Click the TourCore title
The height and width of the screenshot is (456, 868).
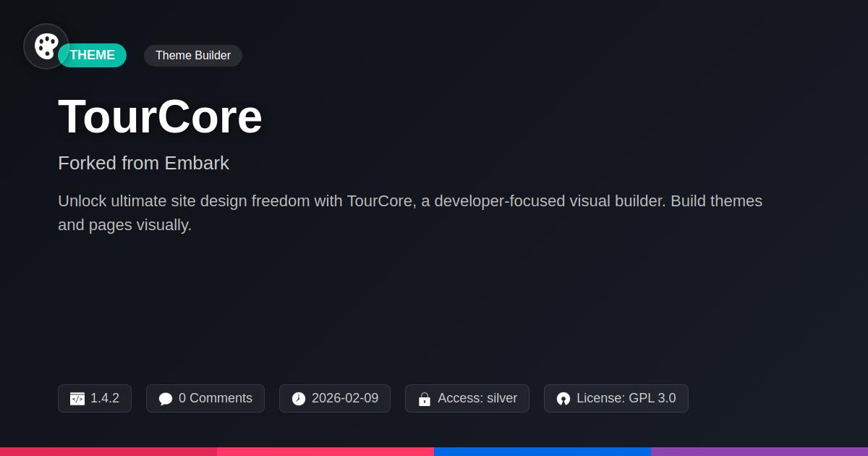160,116
